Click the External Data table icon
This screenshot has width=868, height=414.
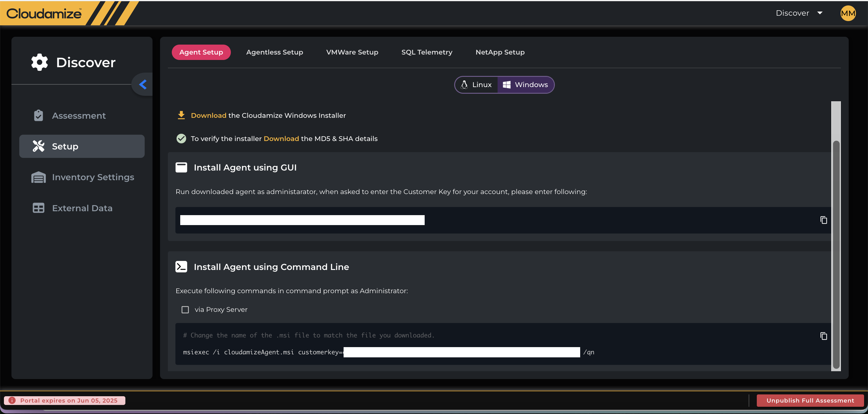pos(38,208)
